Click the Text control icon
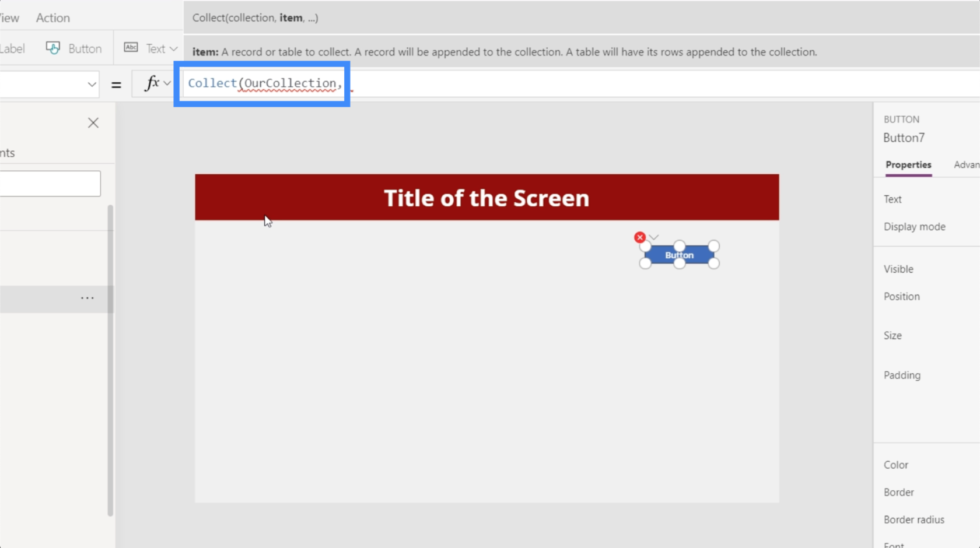 pyautogui.click(x=131, y=48)
